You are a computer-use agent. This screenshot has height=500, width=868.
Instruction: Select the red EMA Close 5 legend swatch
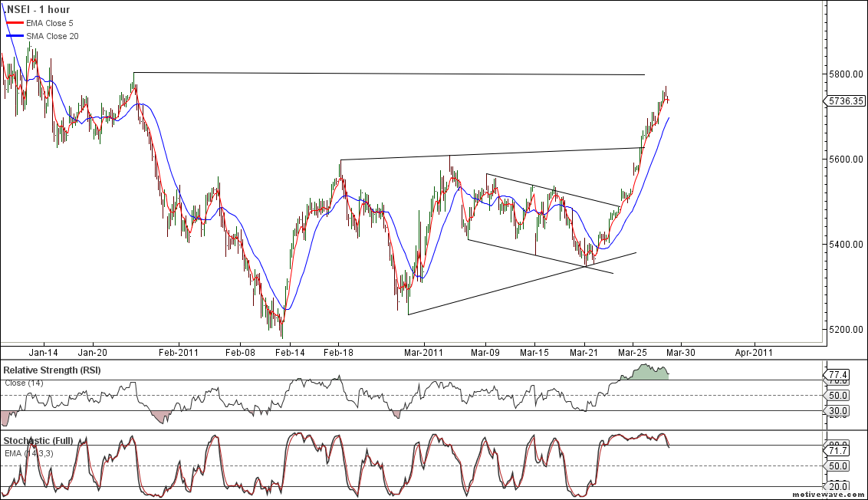click(x=14, y=24)
